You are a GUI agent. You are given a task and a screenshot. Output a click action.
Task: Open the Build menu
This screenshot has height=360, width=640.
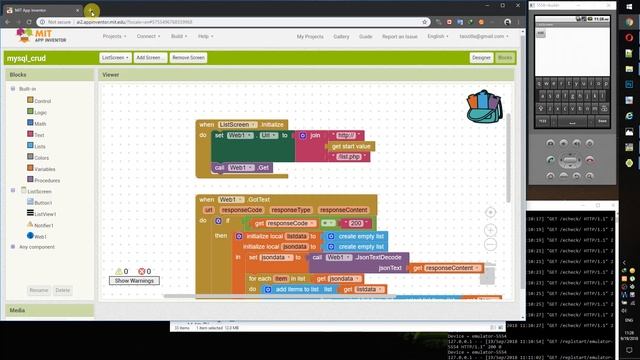point(179,36)
